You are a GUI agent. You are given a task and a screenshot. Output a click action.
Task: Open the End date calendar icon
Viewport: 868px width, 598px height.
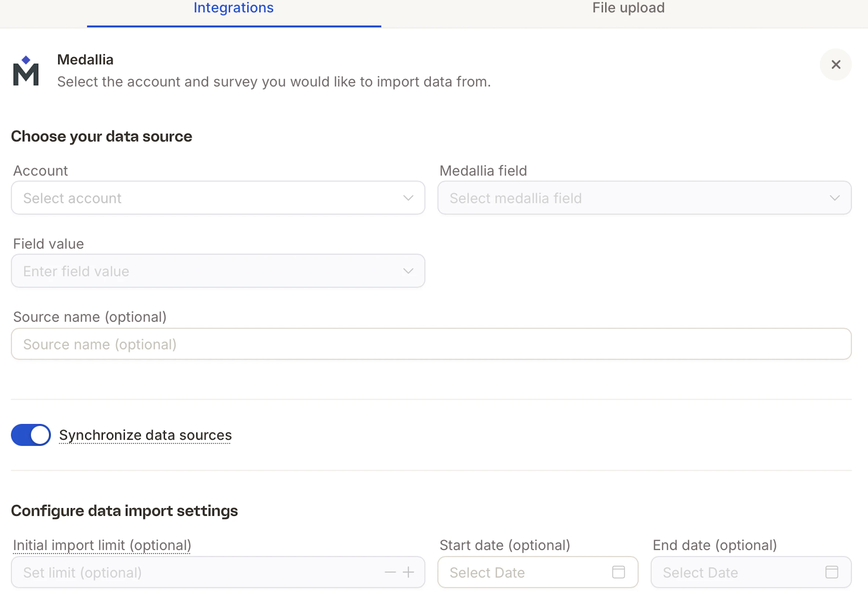click(831, 572)
